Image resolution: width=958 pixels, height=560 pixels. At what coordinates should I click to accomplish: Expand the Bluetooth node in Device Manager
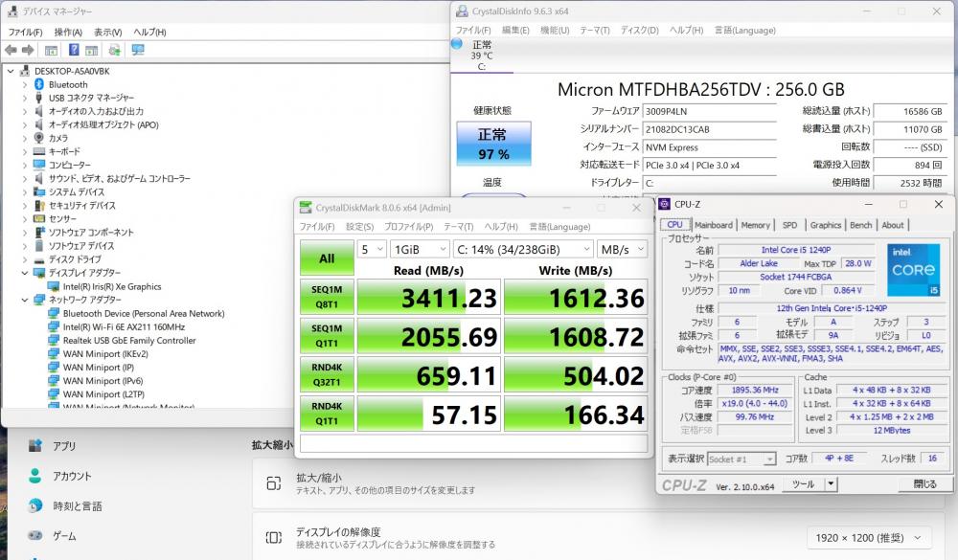25,84
